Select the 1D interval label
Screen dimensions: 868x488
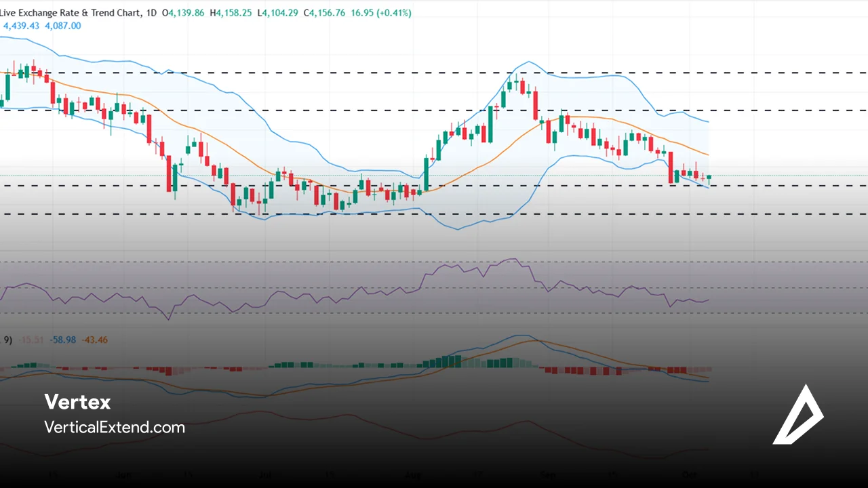point(153,13)
